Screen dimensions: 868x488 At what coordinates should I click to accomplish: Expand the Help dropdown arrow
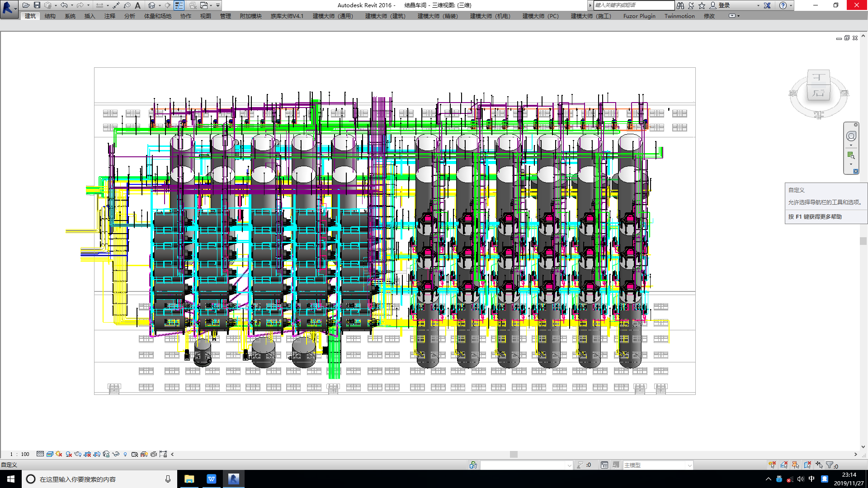click(791, 5)
